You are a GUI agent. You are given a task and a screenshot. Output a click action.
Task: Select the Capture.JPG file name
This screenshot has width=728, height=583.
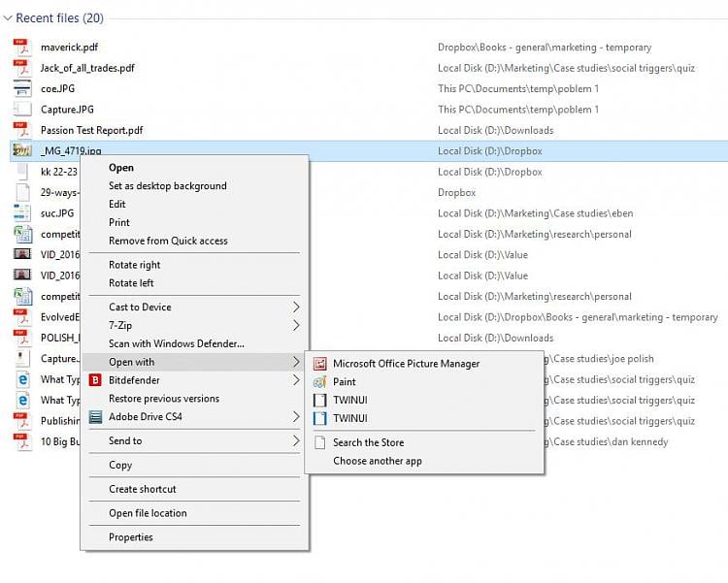point(67,110)
